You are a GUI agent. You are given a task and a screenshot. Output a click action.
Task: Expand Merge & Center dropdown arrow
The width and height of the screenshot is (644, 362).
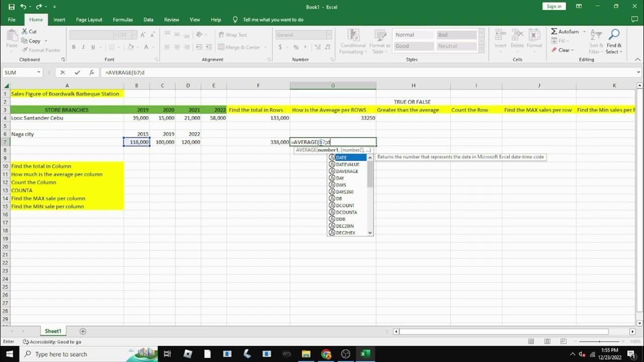click(x=265, y=47)
